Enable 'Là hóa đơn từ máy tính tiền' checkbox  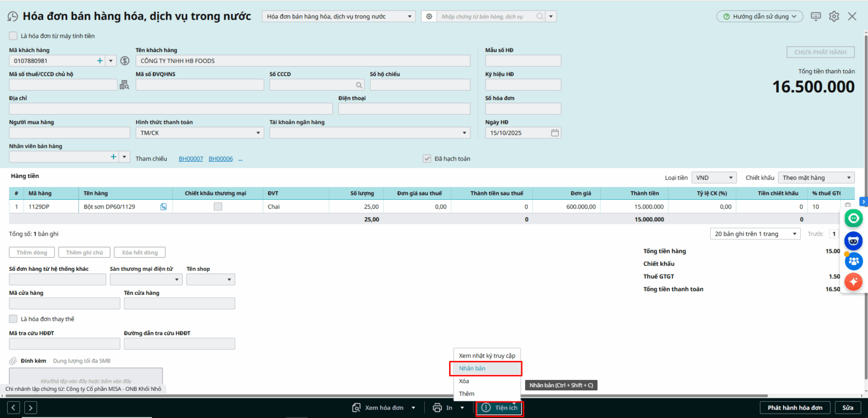[14, 36]
